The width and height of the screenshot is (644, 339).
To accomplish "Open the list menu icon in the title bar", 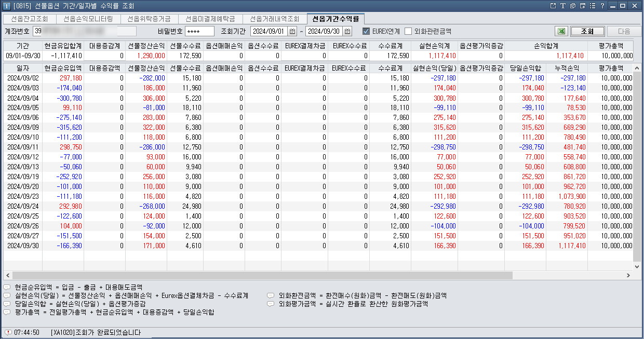I will click(592, 6).
